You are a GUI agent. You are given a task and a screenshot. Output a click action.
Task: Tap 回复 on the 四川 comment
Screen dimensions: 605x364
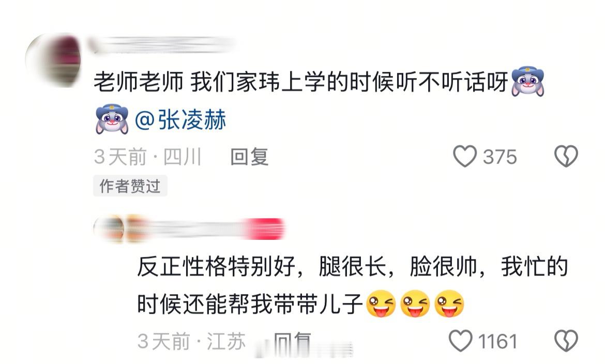click(x=249, y=157)
